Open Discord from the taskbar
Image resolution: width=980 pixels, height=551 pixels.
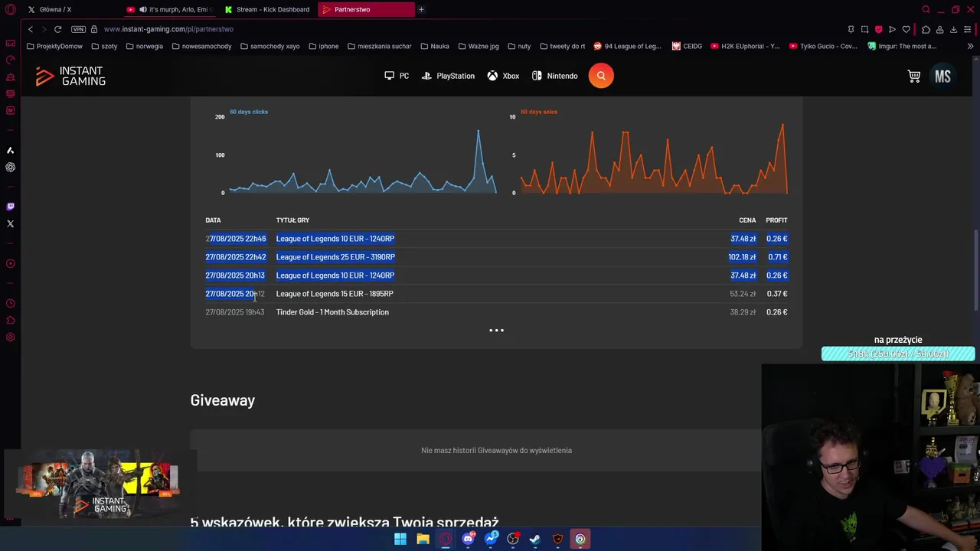[468, 539]
